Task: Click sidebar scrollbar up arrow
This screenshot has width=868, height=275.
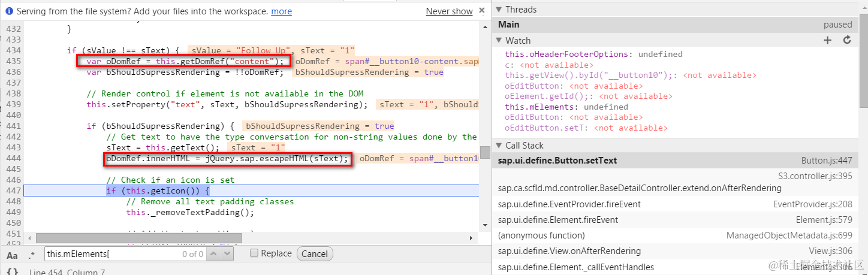Action: point(863,7)
